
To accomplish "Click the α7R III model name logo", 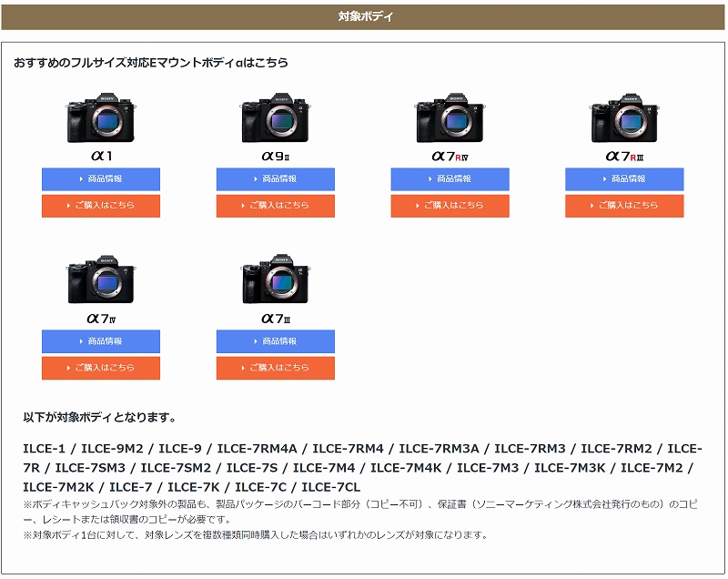I will (624, 157).
